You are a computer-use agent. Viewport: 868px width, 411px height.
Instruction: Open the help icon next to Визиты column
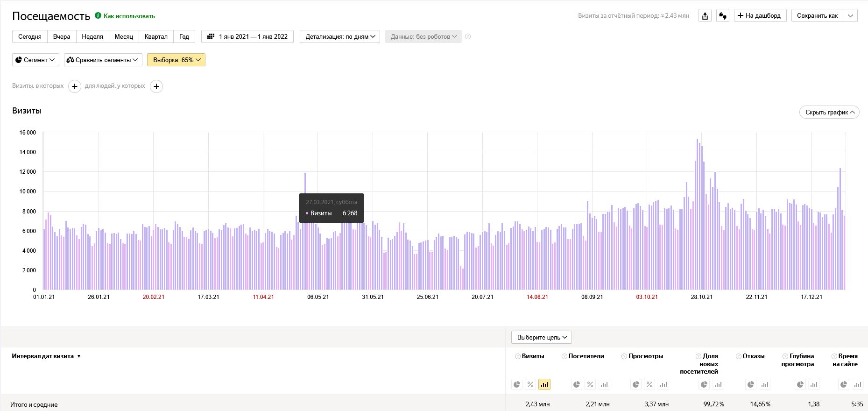(x=517, y=356)
